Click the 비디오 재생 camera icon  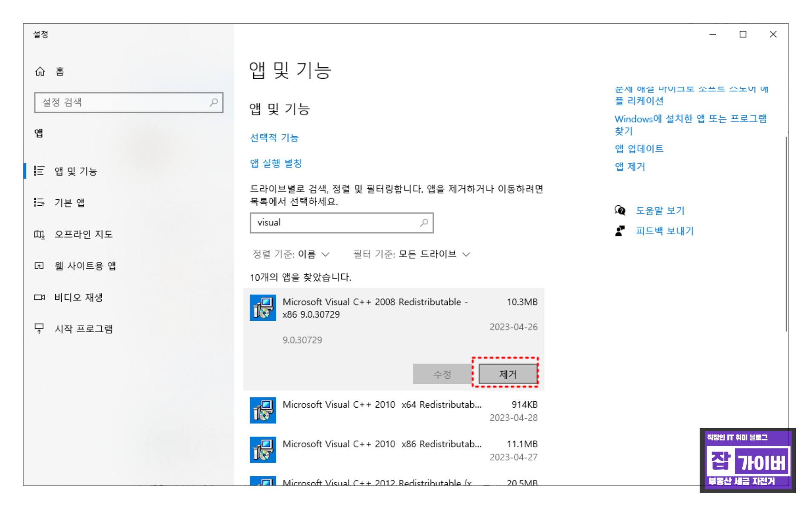pos(39,297)
